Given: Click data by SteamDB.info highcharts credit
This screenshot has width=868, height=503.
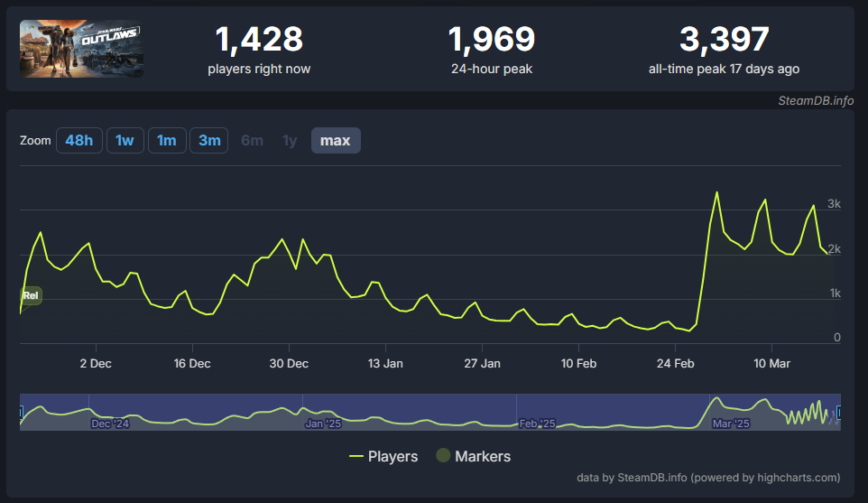Looking at the screenshot, I should click(708, 478).
